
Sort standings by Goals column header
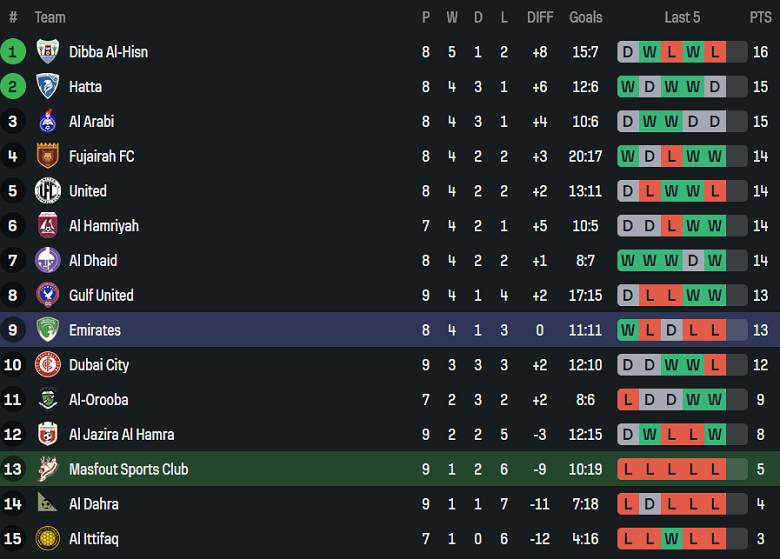[586, 17]
